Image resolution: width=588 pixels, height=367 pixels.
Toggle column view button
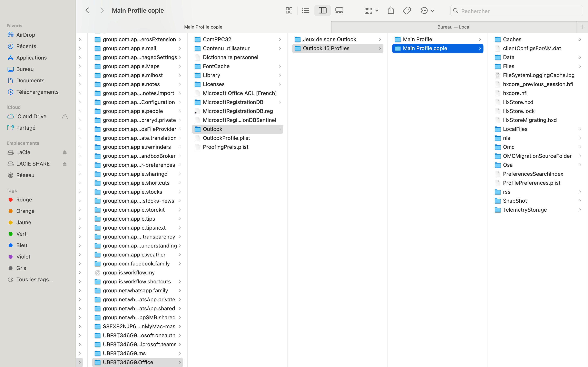click(x=322, y=10)
